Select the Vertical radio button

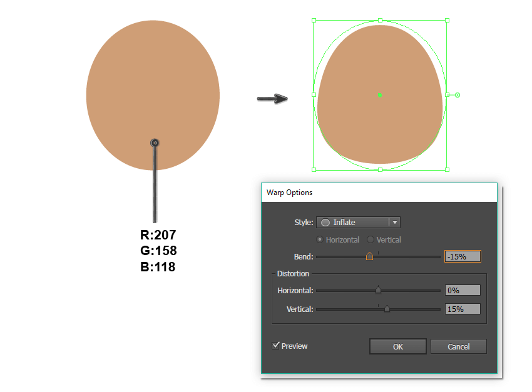(371, 239)
